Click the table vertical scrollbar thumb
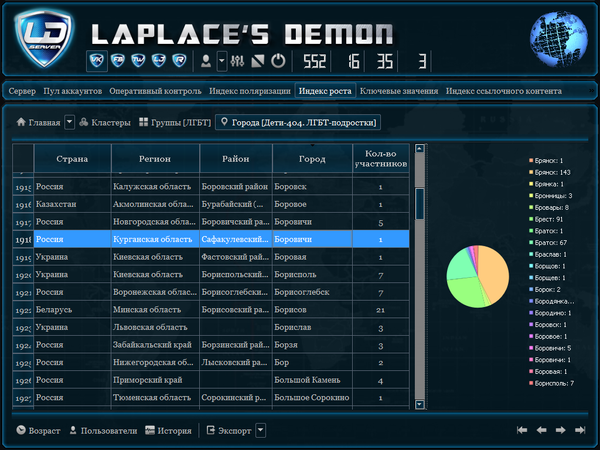 [x=420, y=204]
